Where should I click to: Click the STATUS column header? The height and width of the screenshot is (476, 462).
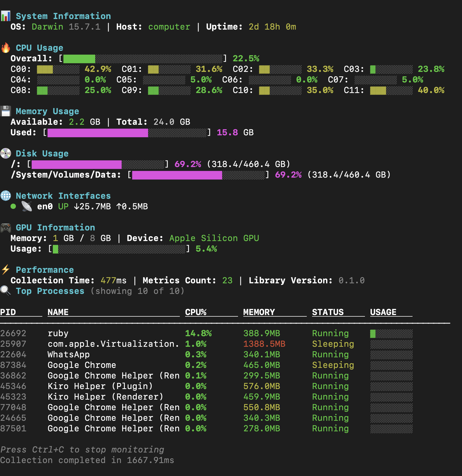(x=328, y=312)
